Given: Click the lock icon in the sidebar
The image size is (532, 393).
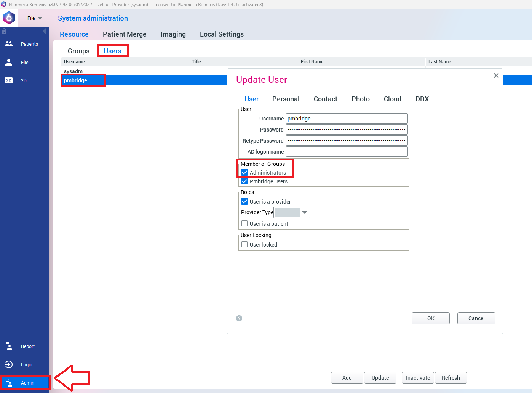Looking at the screenshot, I should pyautogui.click(x=4, y=31).
